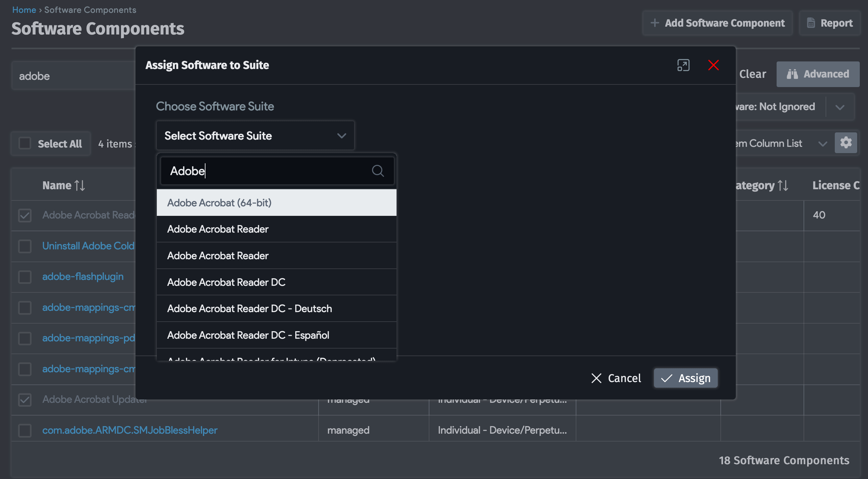This screenshot has height=479, width=868.
Task: Uncheck the Adobe Acrobat Reader row checkbox
Action: click(25, 215)
